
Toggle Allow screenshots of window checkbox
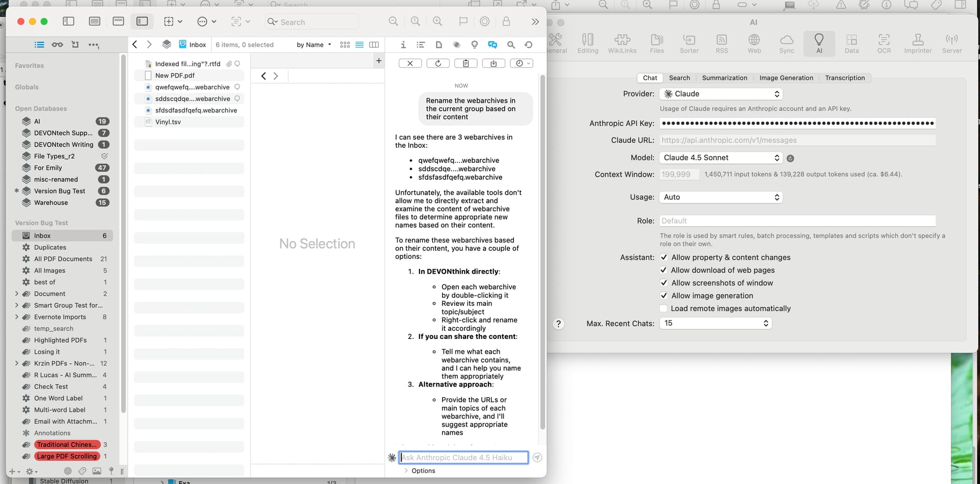(x=664, y=283)
